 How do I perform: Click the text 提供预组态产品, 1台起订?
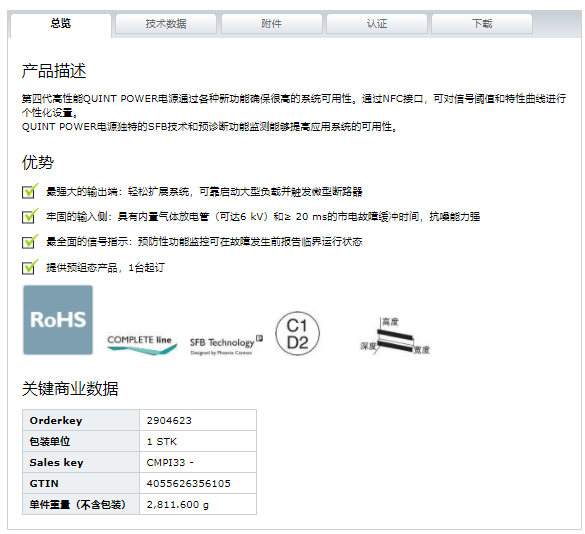[105, 268]
